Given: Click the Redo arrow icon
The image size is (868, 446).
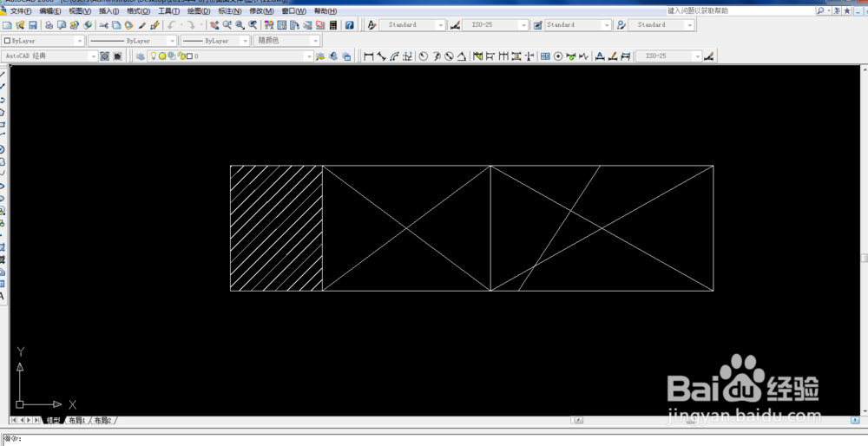Looking at the screenshot, I should tap(190, 25).
